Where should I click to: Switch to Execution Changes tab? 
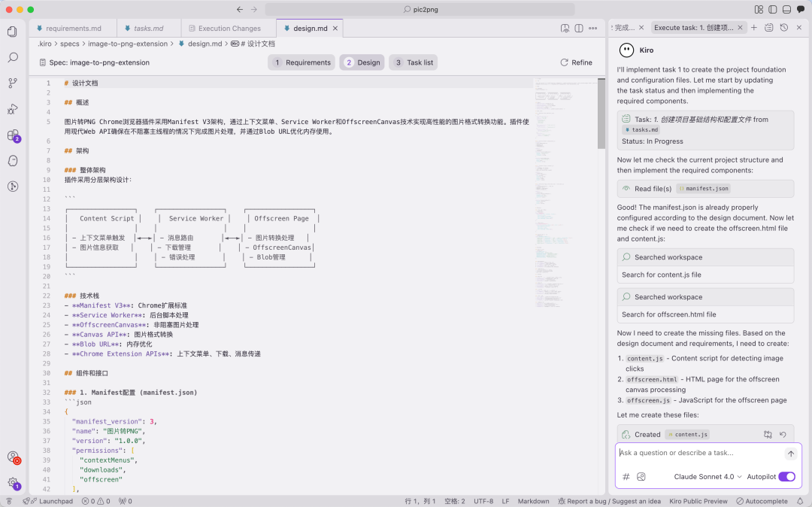(229, 29)
